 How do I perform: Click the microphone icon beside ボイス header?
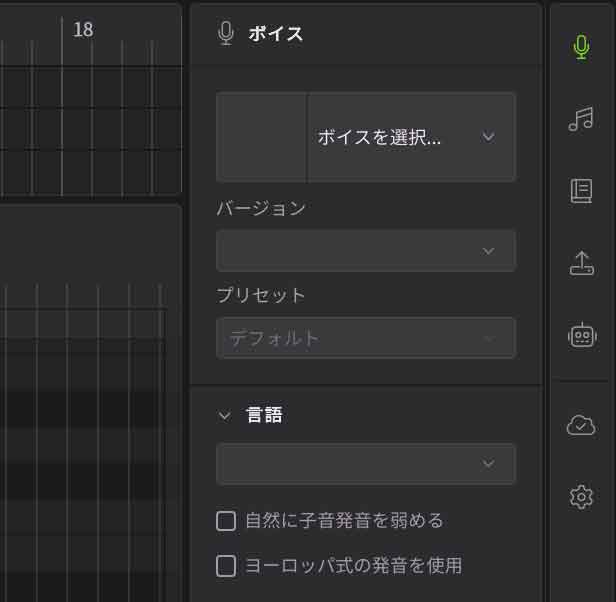click(x=226, y=33)
